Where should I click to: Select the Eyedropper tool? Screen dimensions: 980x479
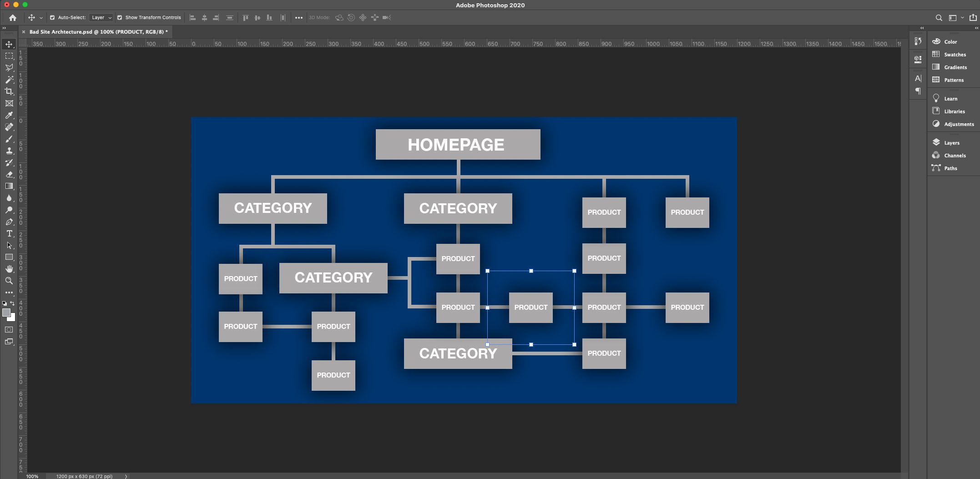tap(9, 115)
